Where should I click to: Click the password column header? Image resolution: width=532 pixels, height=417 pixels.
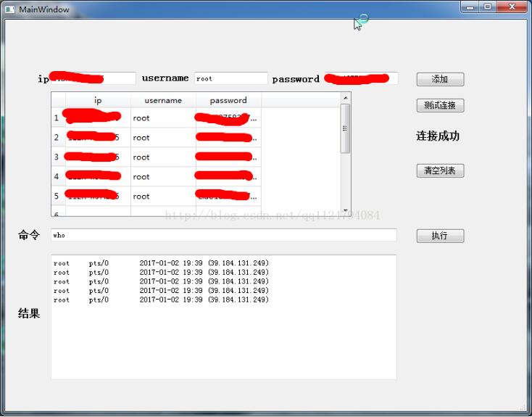[228, 100]
